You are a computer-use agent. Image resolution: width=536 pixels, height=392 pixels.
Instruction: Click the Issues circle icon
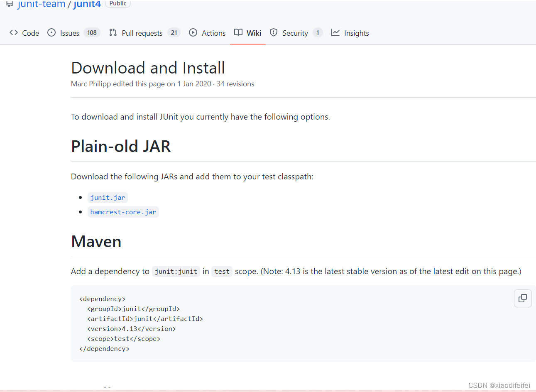coord(51,32)
